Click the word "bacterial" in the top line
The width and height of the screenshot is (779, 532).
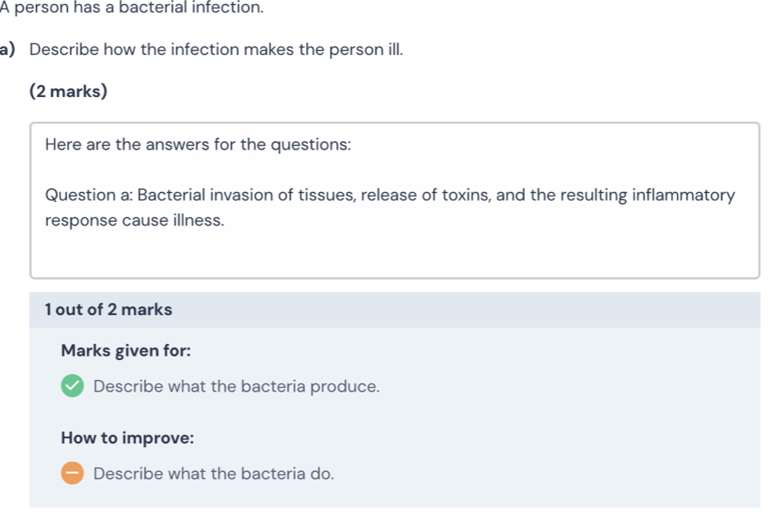point(154,8)
